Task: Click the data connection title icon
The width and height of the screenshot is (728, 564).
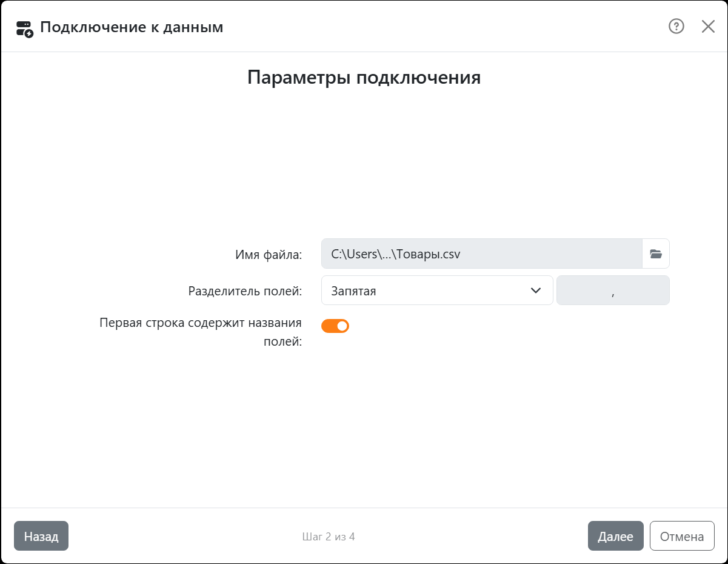Action: click(25, 29)
